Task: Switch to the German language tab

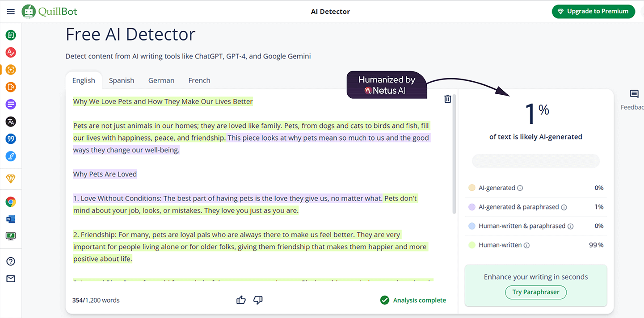Action: (x=161, y=80)
